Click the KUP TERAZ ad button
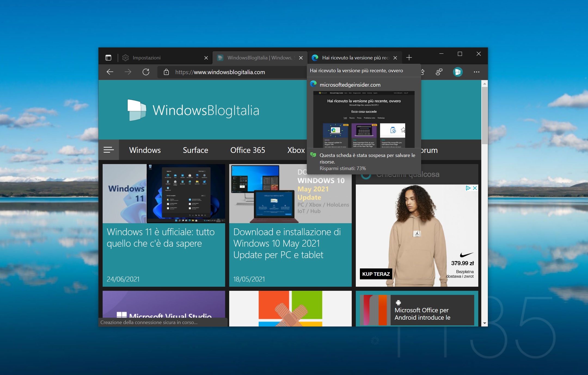This screenshot has height=375, width=588. pyautogui.click(x=376, y=274)
